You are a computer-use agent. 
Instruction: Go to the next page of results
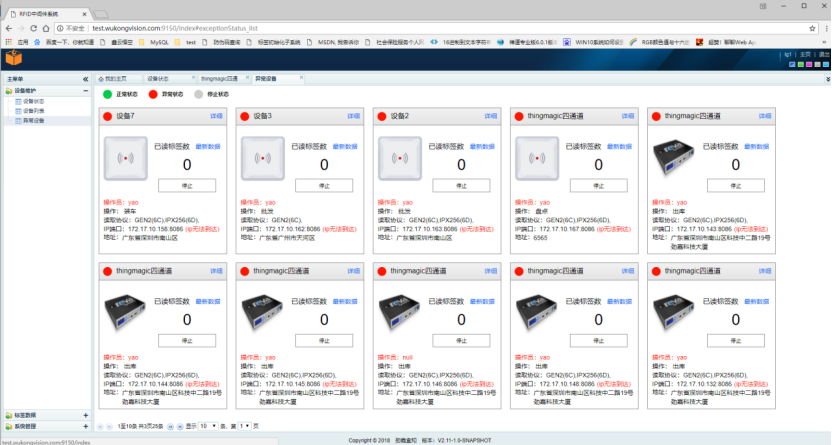pos(171,426)
